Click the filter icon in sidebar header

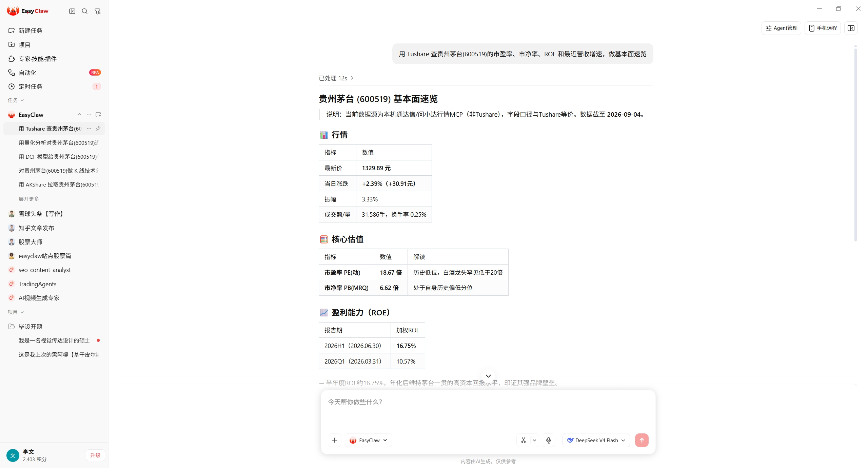98,11
